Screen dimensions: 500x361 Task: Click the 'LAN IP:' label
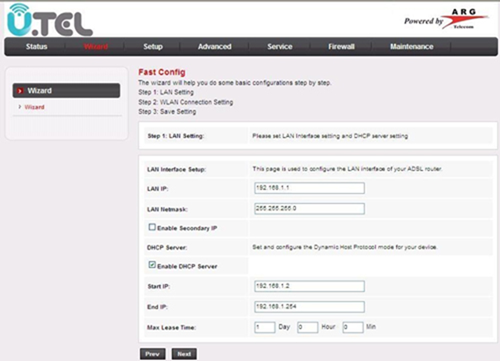click(158, 189)
